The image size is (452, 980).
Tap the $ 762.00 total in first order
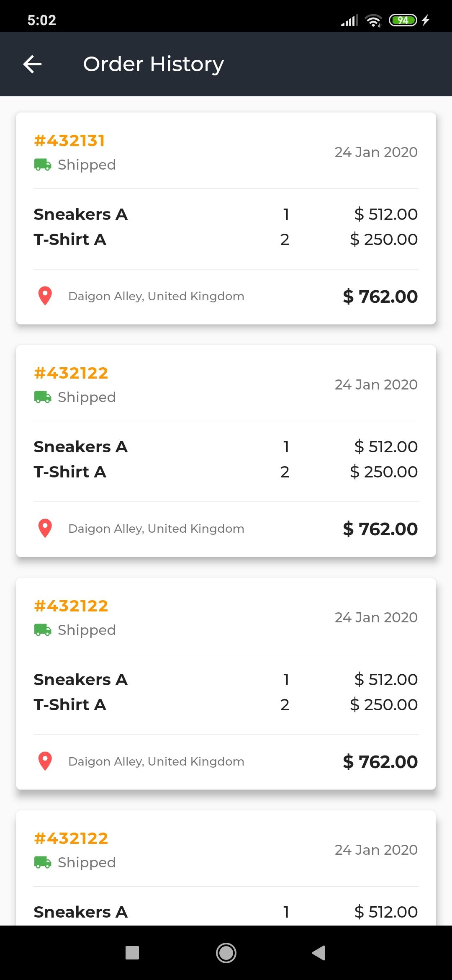click(x=380, y=297)
